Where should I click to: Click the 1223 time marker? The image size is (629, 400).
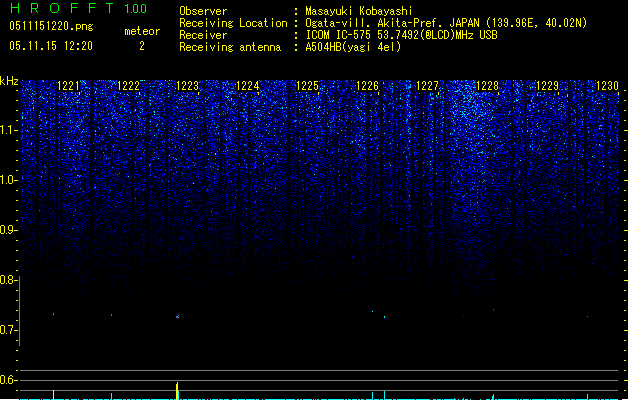(188, 86)
